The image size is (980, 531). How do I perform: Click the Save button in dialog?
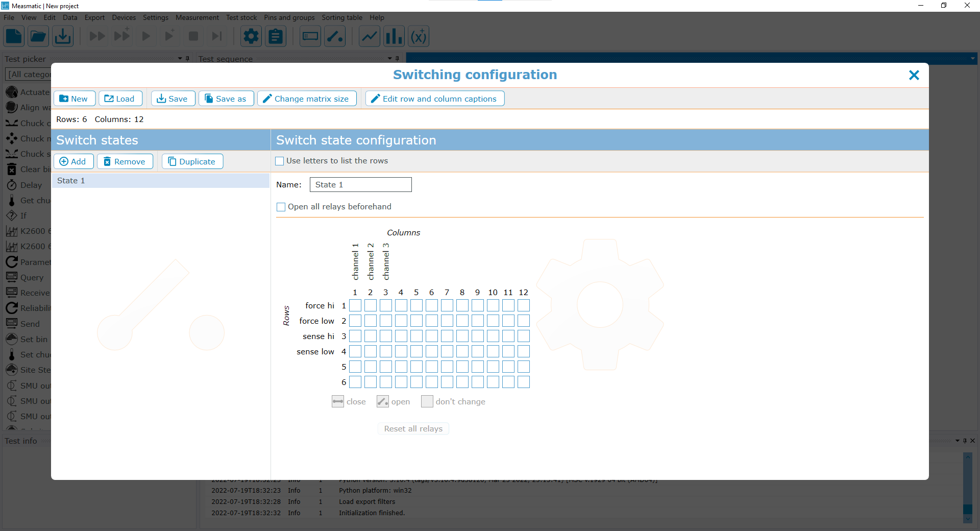[173, 99]
